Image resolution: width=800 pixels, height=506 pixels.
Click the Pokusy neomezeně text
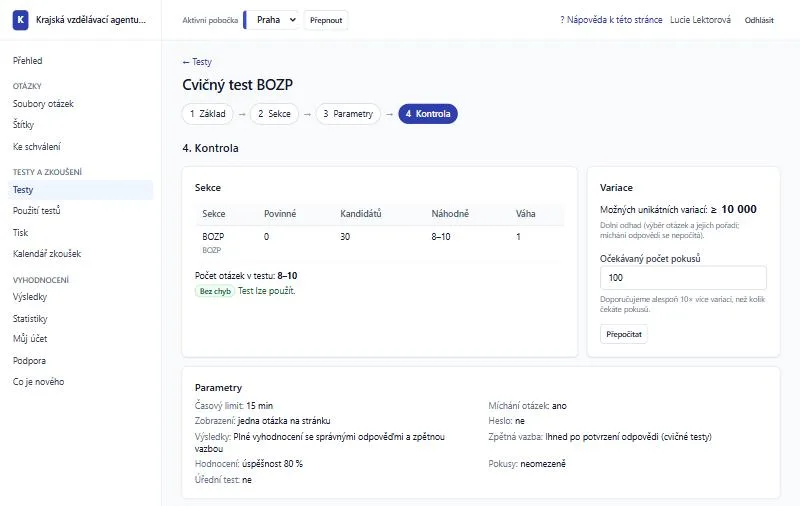click(x=527, y=464)
